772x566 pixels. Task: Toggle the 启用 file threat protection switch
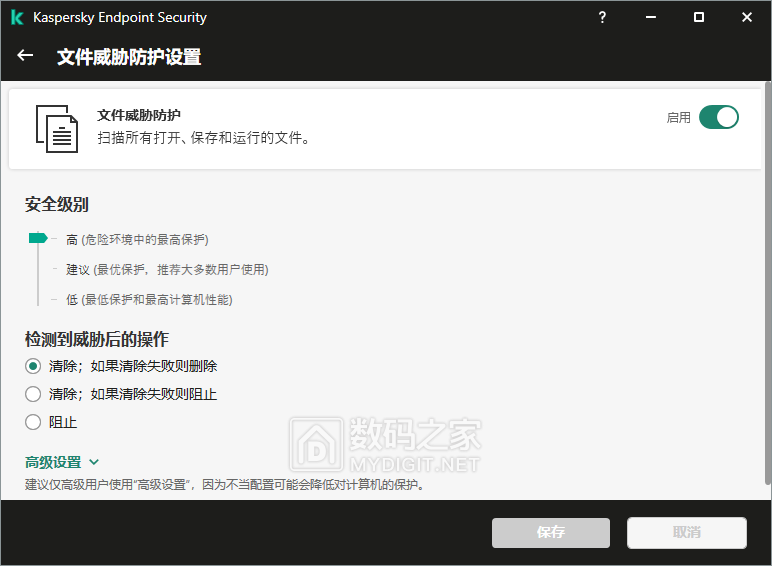pyautogui.click(x=719, y=118)
